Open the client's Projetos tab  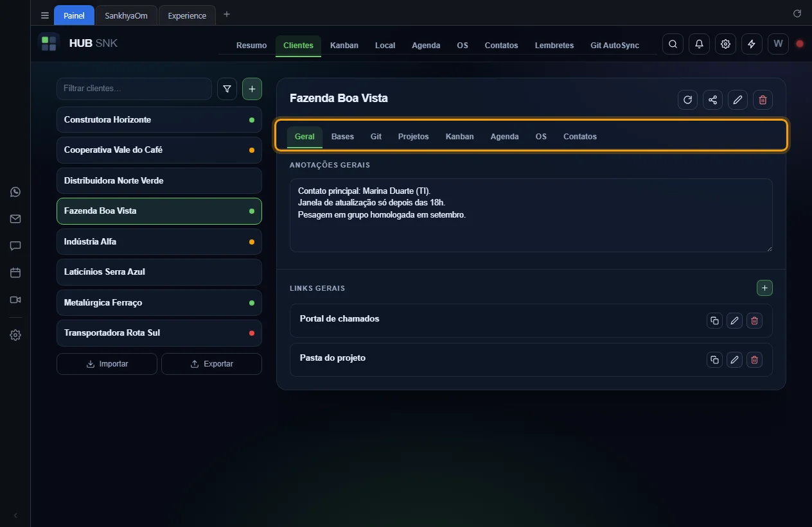tap(413, 137)
